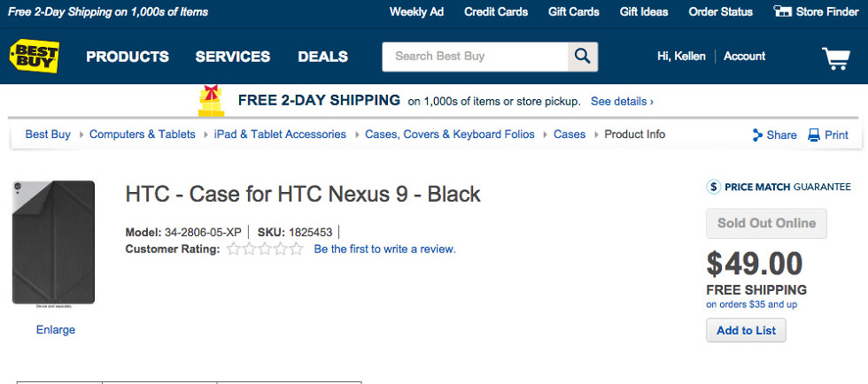Image resolution: width=868 pixels, height=384 pixels.
Task: Open the shopping cart icon
Action: click(x=835, y=58)
